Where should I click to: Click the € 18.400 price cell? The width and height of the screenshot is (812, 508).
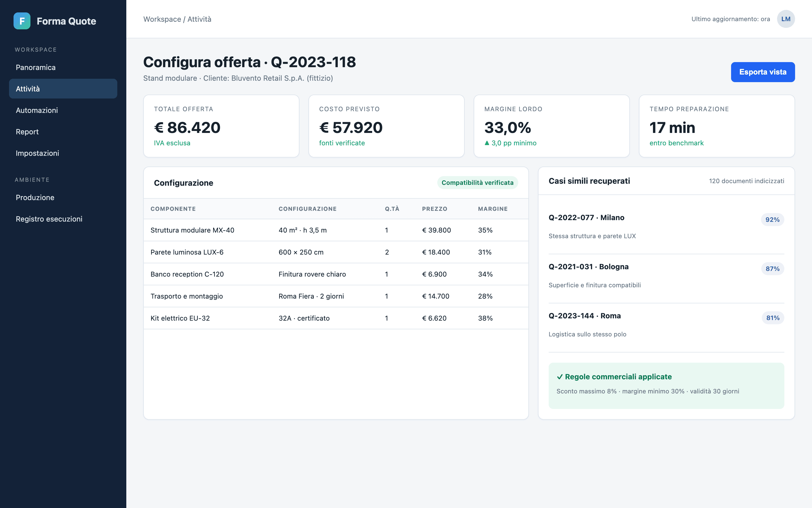(x=436, y=252)
